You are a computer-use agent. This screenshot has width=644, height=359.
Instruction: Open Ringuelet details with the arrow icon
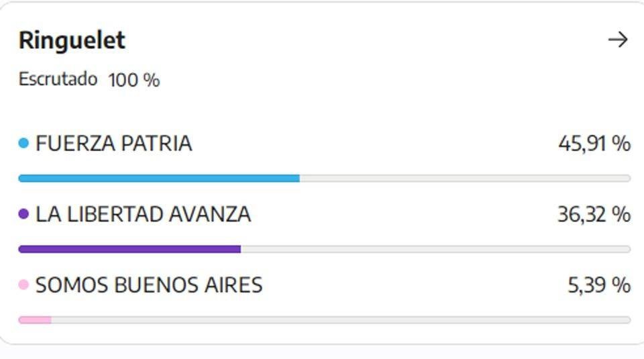click(618, 40)
